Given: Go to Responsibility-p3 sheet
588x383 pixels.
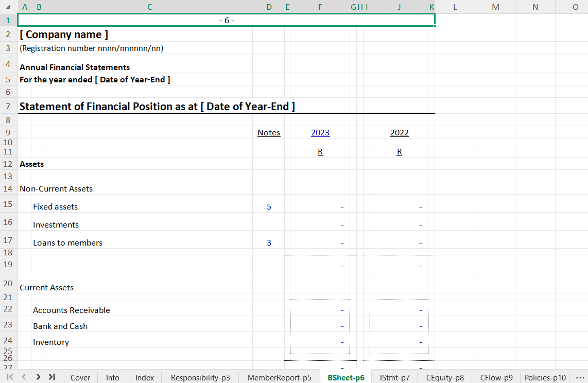Looking at the screenshot, I should pos(200,377).
